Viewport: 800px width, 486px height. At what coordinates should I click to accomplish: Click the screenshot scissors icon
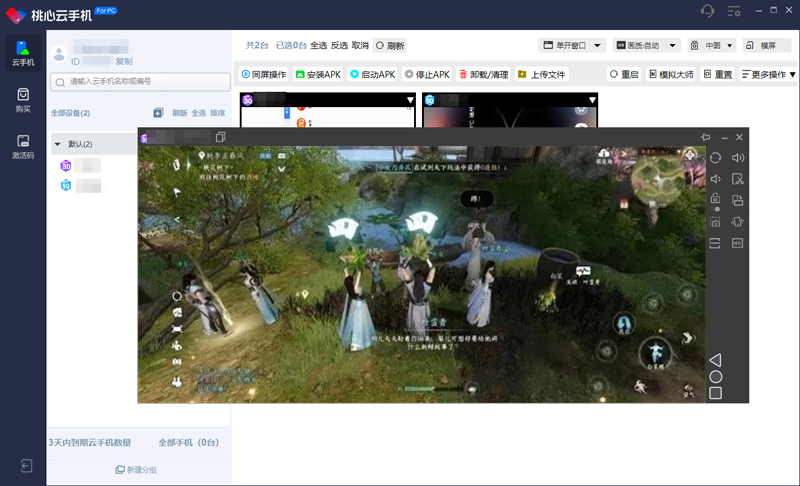pos(738,179)
